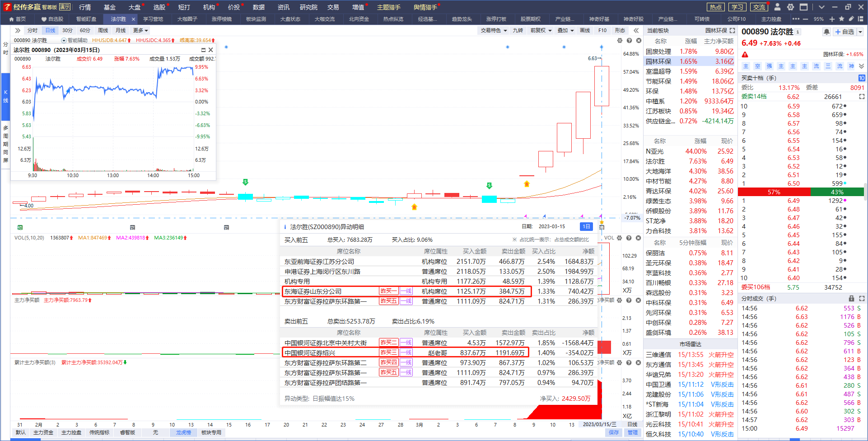This screenshot has height=441, width=868.
Task: Click the 空 tag badge under stock price
Action: coord(758,66)
